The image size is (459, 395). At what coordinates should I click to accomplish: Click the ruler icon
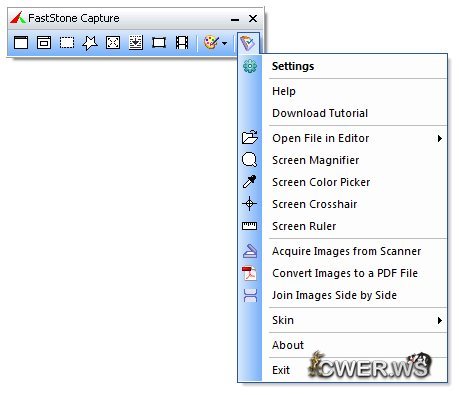pos(249,226)
